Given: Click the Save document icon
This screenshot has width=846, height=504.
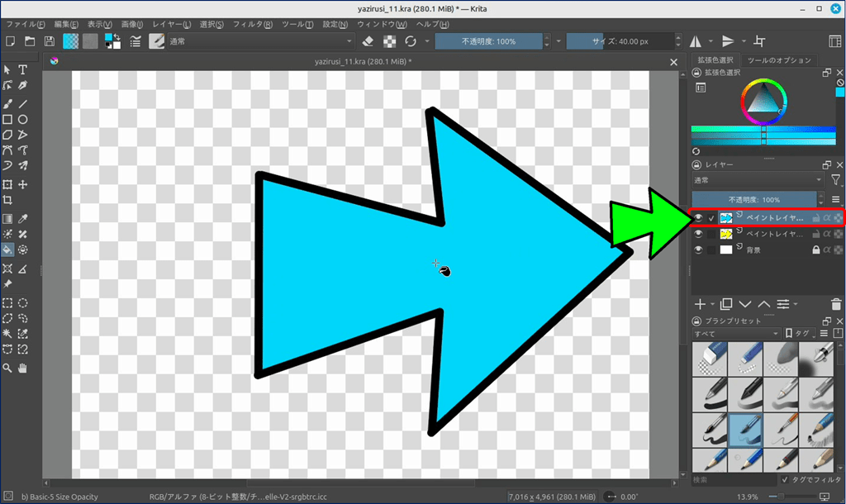Looking at the screenshot, I should pyautogui.click(x=50, y=41).
